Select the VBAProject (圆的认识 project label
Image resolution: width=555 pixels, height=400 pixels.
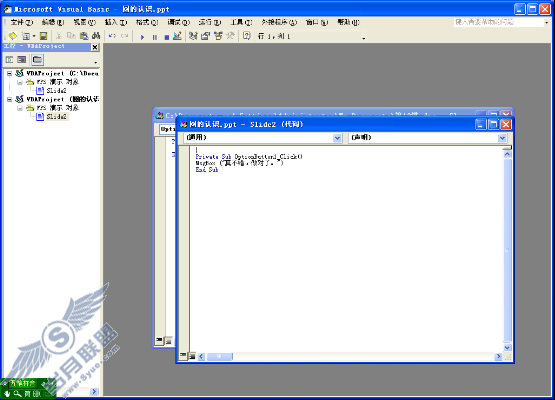[62, 99]
